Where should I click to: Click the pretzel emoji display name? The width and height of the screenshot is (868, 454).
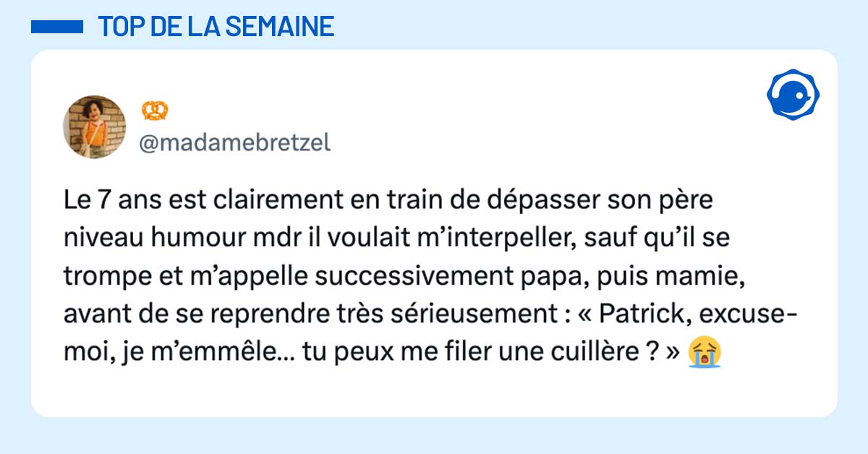(155, 109)
